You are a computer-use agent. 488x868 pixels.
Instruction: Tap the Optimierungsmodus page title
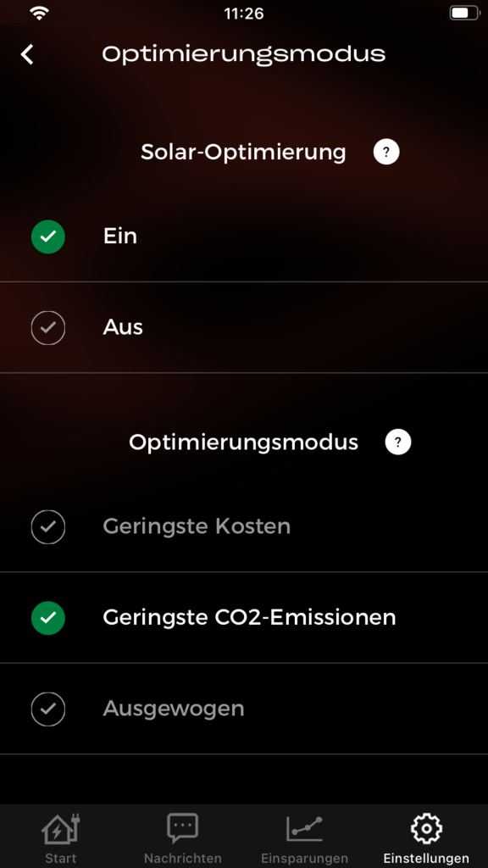tap(243, 54)
